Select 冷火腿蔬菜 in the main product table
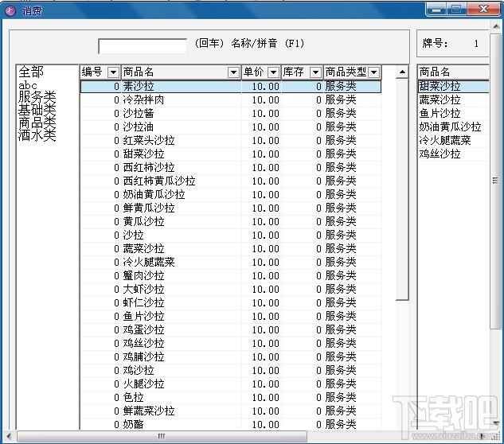Screen dimensions: 504x444 [x=230, y=262]
